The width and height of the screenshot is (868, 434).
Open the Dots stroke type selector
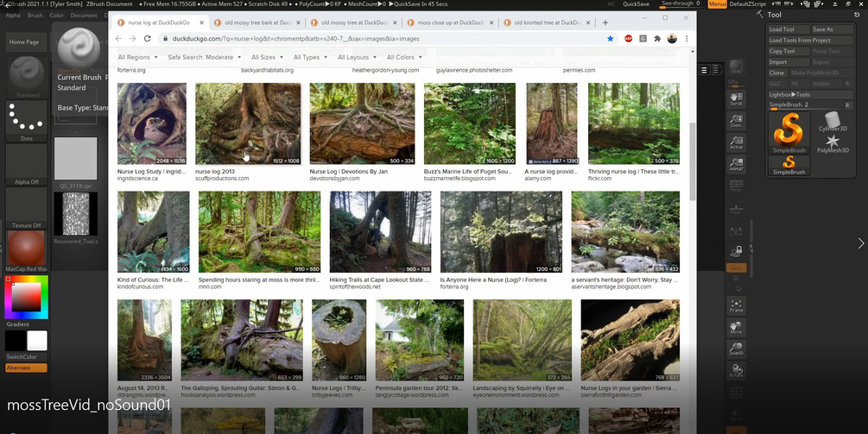(x=27, y=122)
